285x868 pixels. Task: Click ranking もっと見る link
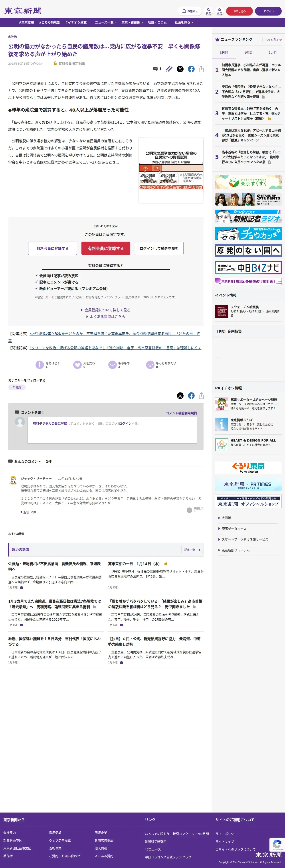[273, 40]
